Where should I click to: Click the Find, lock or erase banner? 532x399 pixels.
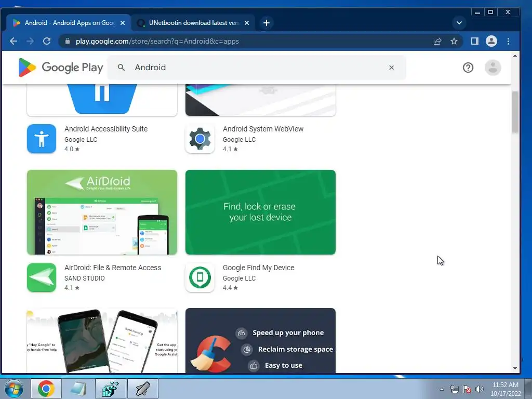[260, 212]
